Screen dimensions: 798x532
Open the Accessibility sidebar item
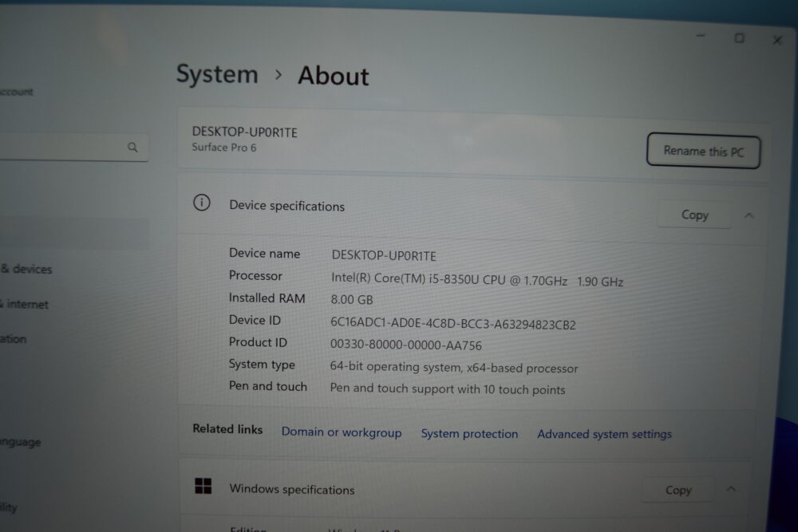9,507
